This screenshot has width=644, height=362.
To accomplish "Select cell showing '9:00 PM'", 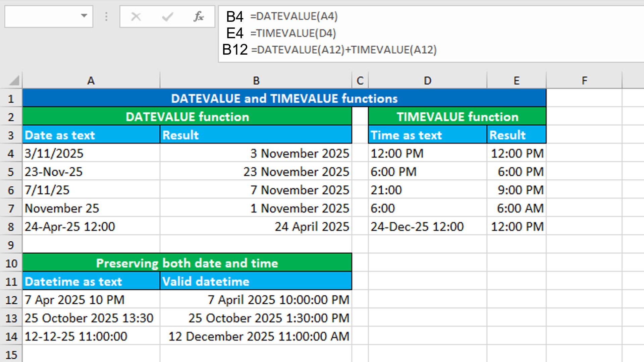I will tap(517, 190).
